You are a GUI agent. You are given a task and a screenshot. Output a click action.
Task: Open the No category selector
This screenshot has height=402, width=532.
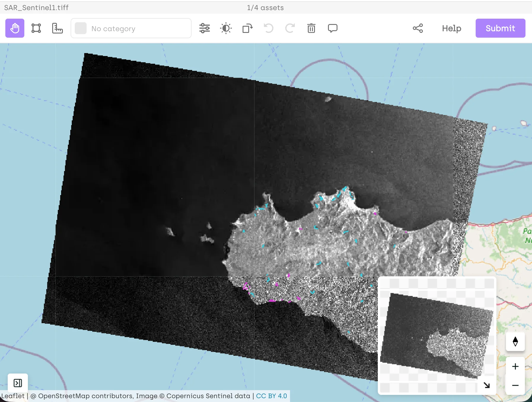(x=130, y=28)
